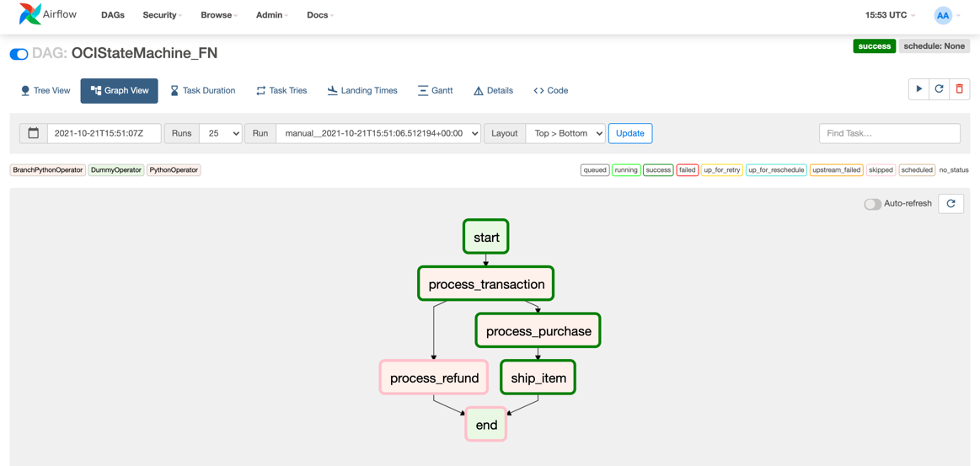Expand the Run selector with manual run

coord(378,133)
